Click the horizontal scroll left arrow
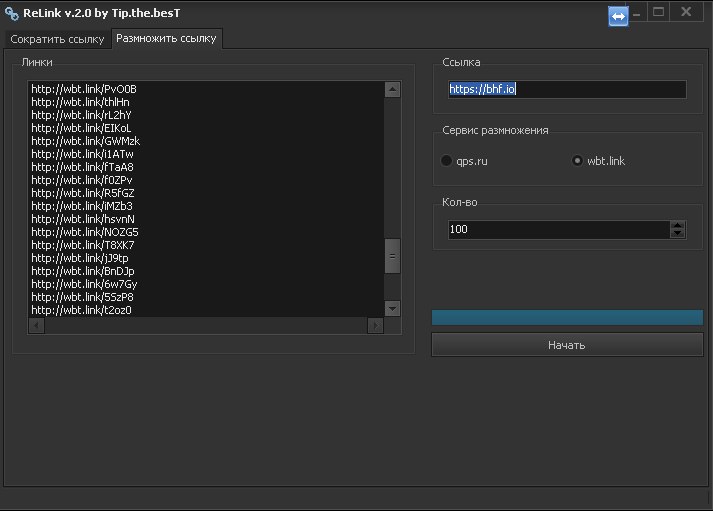713x511 pixels. [36, 326]
